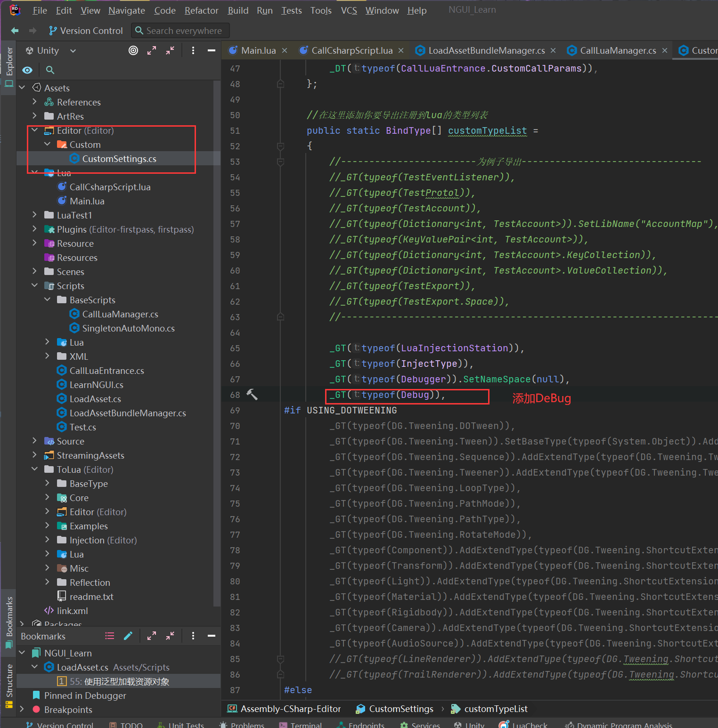Screen dimensions: 718x728
Task: Toggle fold marker at line 48
Action: point(280,84)
